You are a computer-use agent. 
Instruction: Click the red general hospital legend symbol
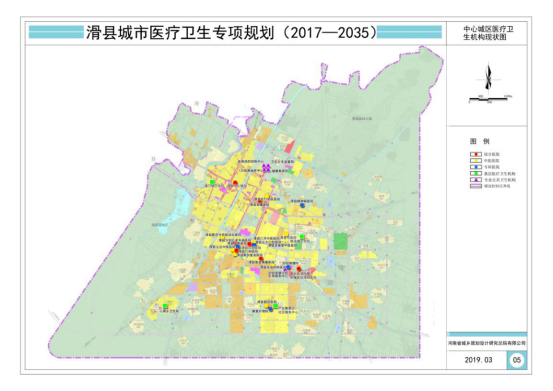coord(475,154)
